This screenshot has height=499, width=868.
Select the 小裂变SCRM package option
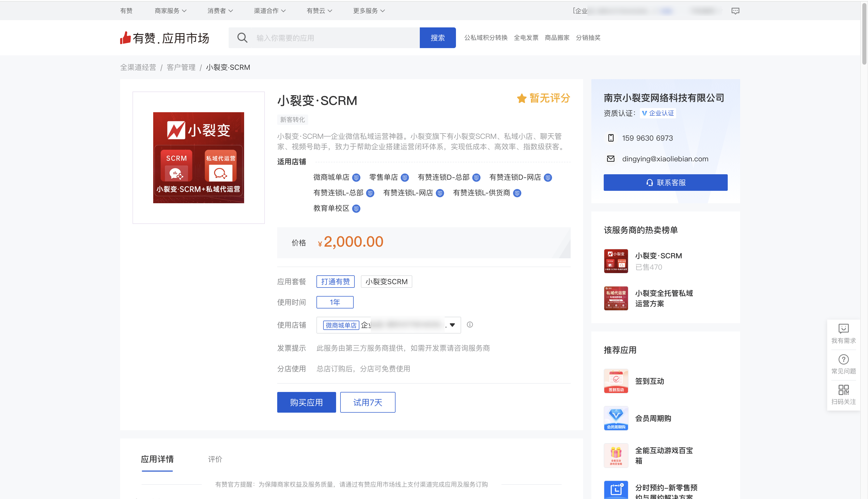(386, 282)
